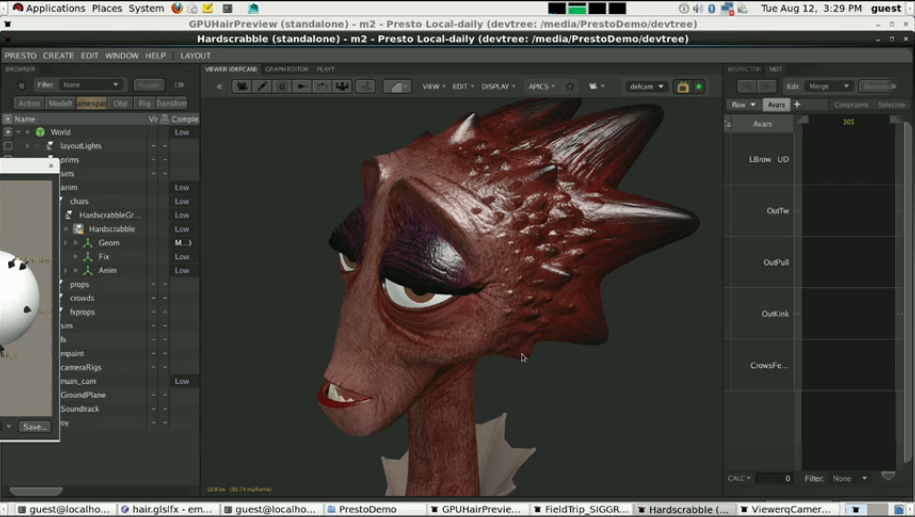The image size is (915, 517).
Task: Open the defcam camera dropdown
Action: (x=647, y=87)
